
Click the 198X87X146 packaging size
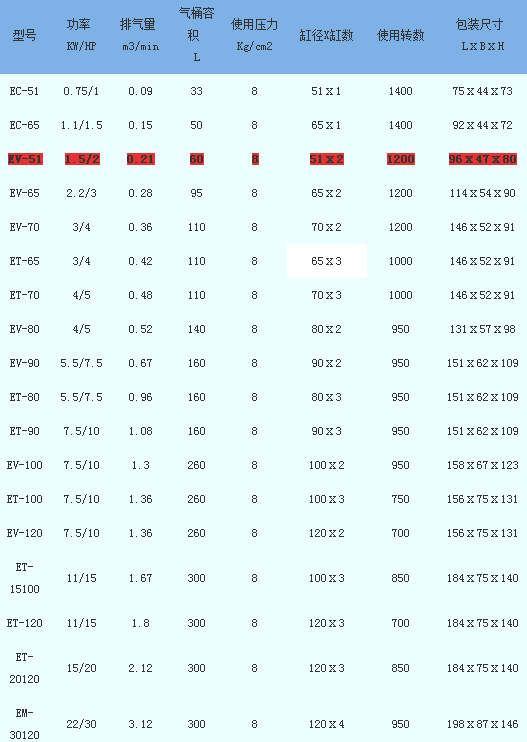483,724
